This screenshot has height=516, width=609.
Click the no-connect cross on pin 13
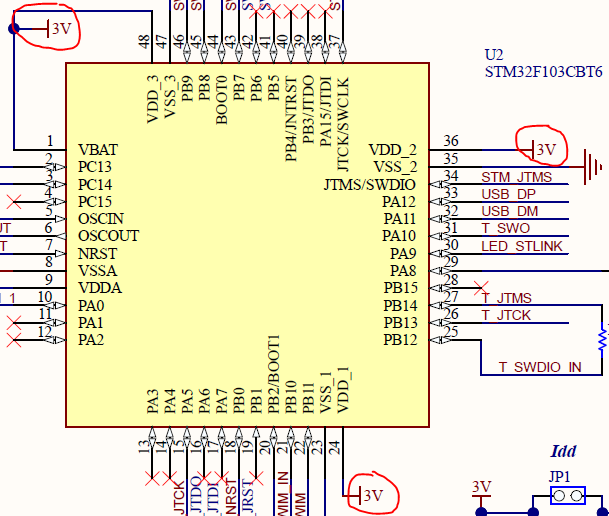[152, 478]
